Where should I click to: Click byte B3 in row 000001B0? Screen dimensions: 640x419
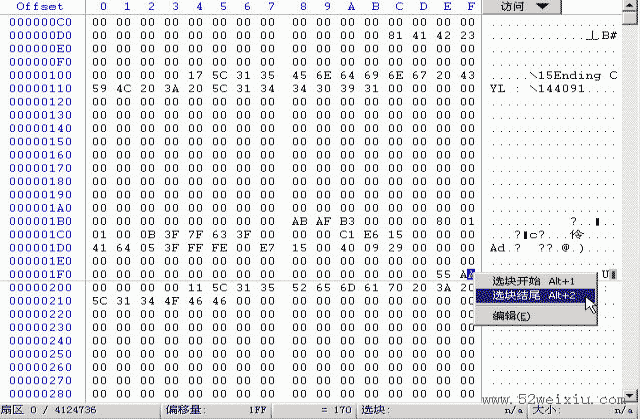(x=347, y=221)
